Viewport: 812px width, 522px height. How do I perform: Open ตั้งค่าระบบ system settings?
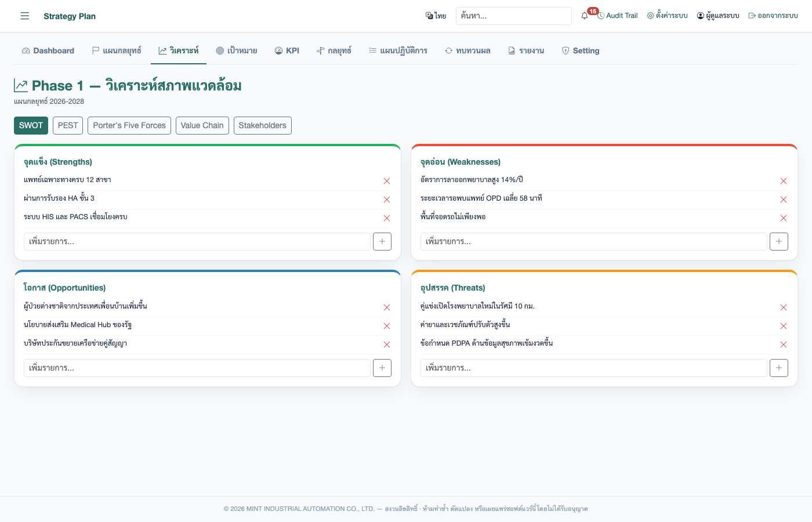[668, 16]
